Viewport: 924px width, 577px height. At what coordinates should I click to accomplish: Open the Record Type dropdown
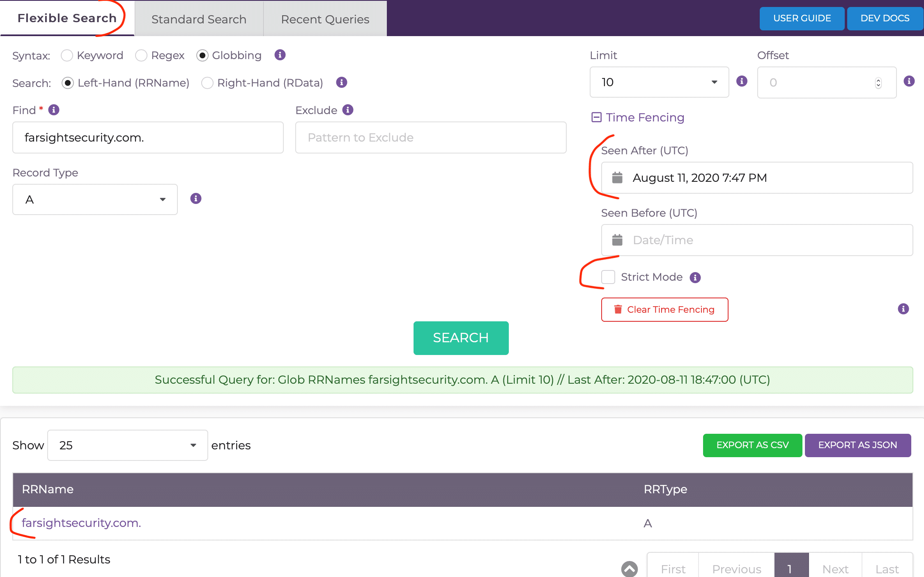coord(95,199)
